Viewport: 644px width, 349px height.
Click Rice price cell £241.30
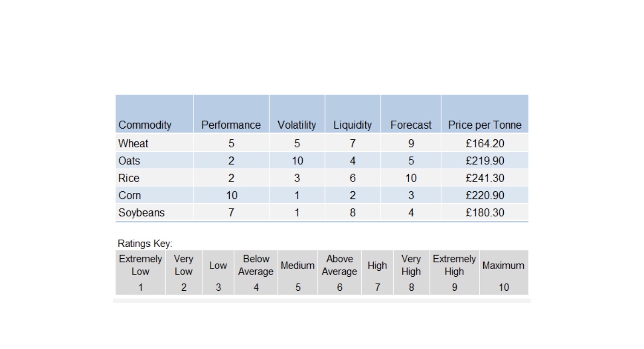485,178
